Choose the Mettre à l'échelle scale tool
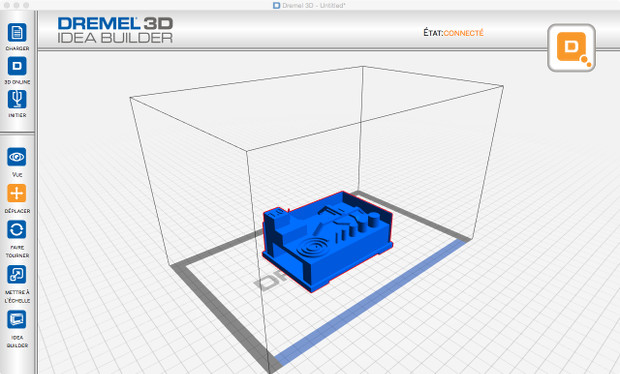This screenshot has height=374, width=620. pos(17,274)
